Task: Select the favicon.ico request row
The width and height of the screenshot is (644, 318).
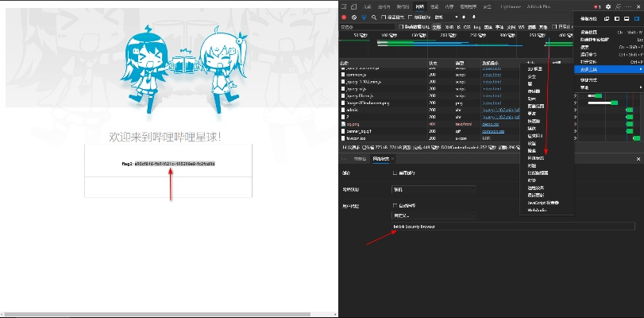Action: 429,138
